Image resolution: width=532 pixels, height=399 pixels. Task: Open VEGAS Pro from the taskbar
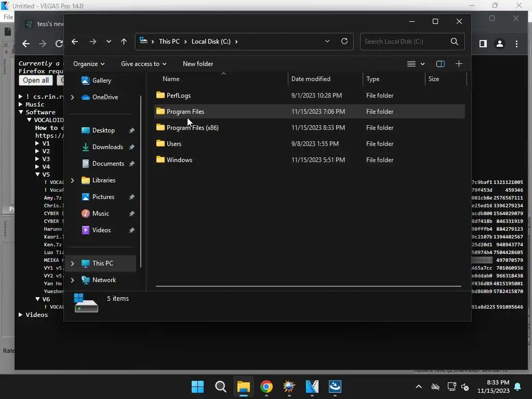click(312, 387)
